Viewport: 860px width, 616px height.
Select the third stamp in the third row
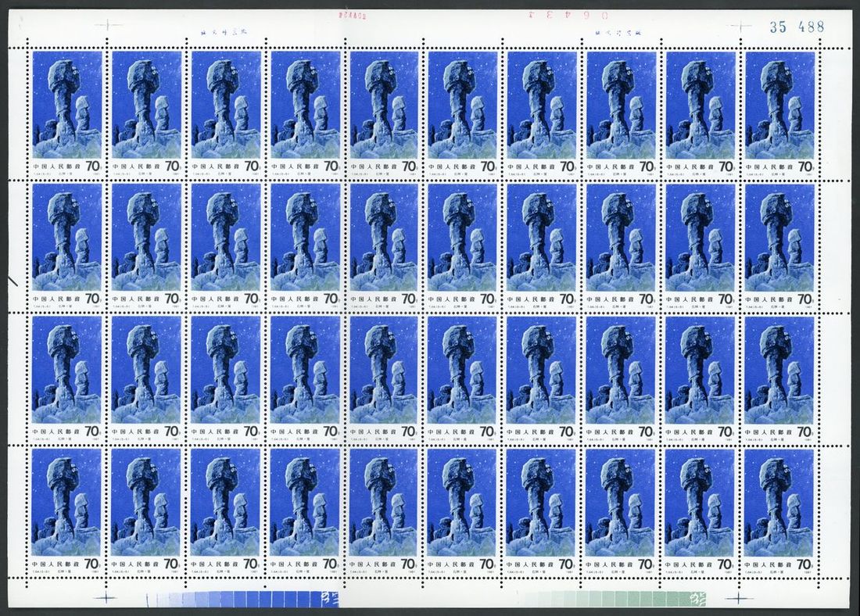(225, 377)
